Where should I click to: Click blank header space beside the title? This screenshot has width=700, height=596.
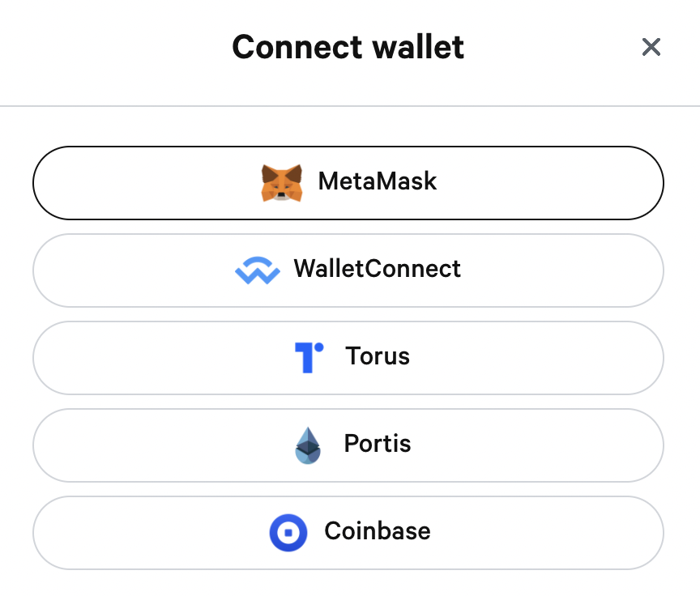point(116,47)
